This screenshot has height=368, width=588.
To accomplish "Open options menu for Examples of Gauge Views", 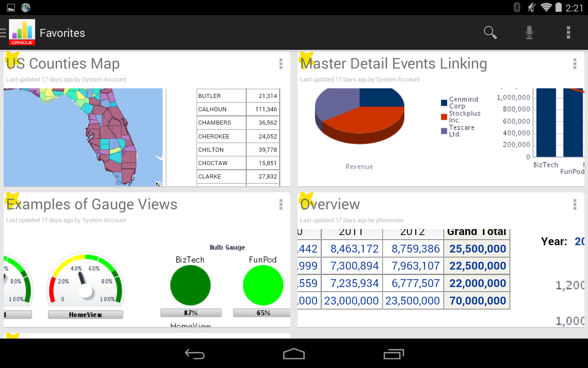I will click(281, 205).
